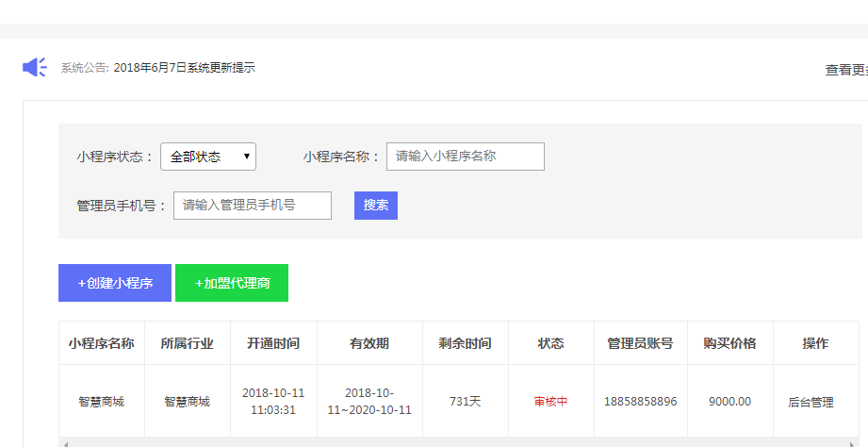
Task: Select the admin account 18858858896 cell
Action: [640, 402]
